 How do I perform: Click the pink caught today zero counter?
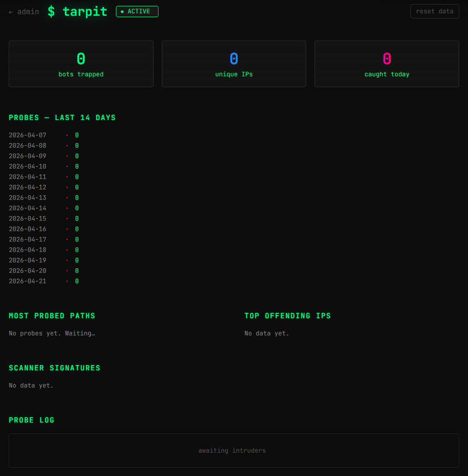[x=387, y=59]
